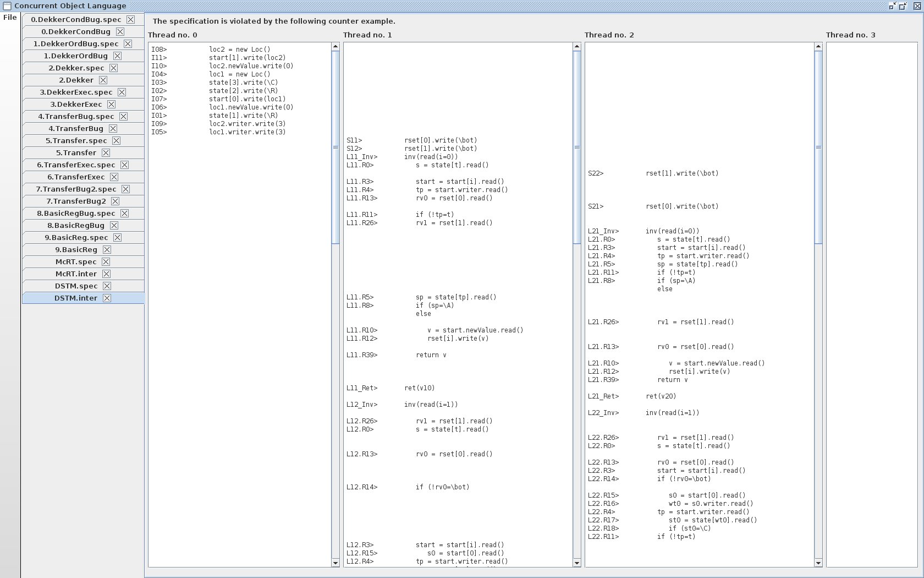Close the DSTM.inter tab
This screenshot has width=924, height=578.
107,298
